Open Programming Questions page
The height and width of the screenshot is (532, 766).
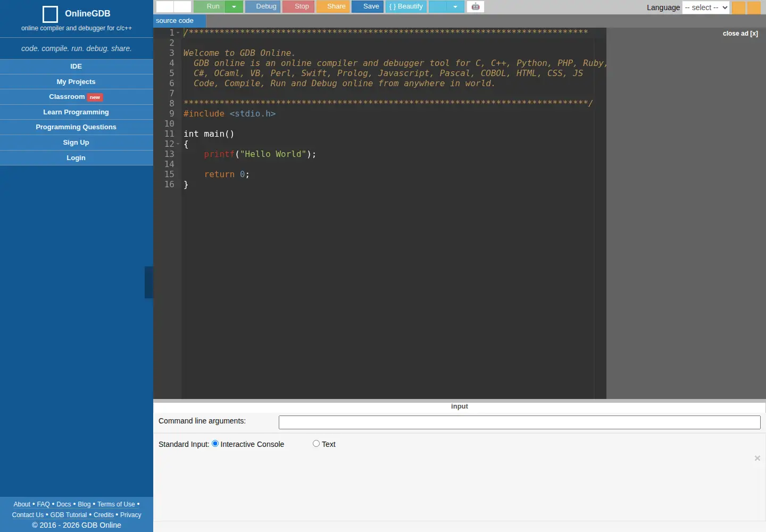(x=76, y=127)
